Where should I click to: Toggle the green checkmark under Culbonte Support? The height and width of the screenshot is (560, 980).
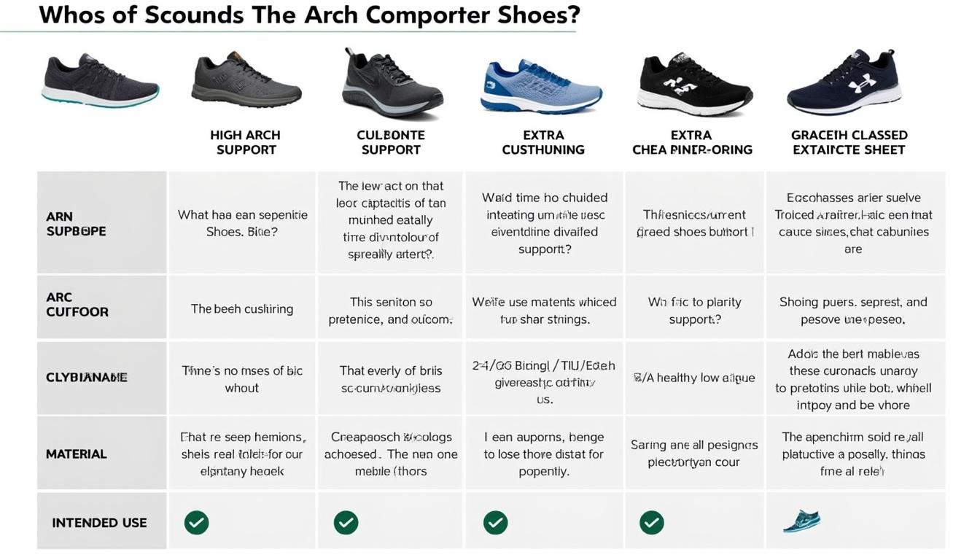(x=346, y=522)
